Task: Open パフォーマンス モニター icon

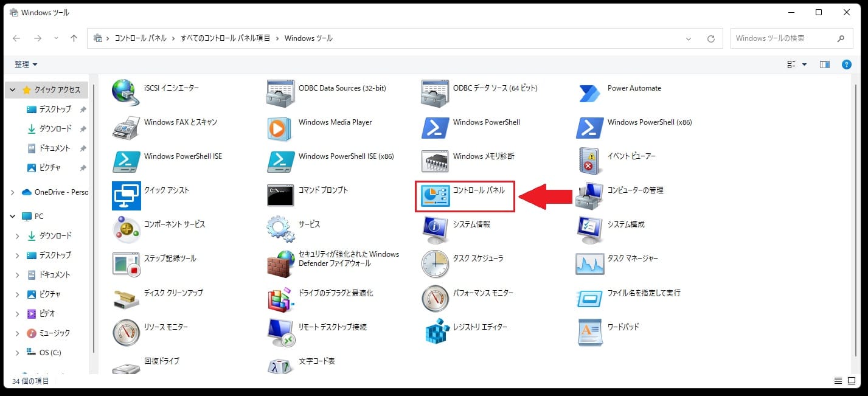Action: coord(435,297)
